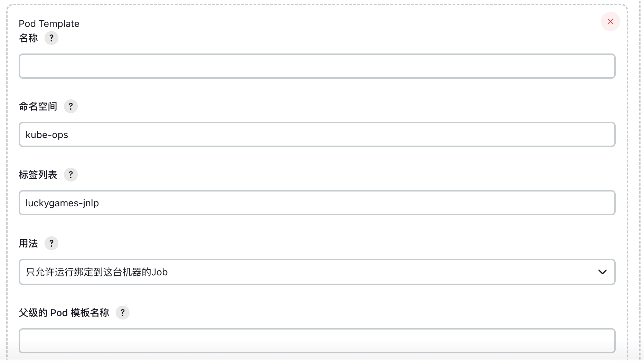Click the question mark beside 用法 label

click(x=51, y=243)
